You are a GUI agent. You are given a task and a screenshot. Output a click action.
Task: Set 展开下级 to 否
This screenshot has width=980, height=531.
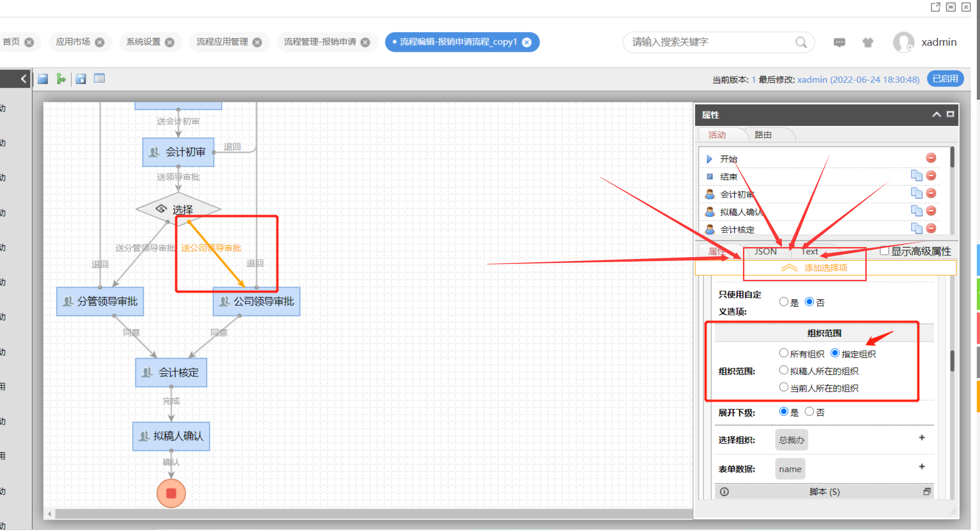click(x=809, y=412)
